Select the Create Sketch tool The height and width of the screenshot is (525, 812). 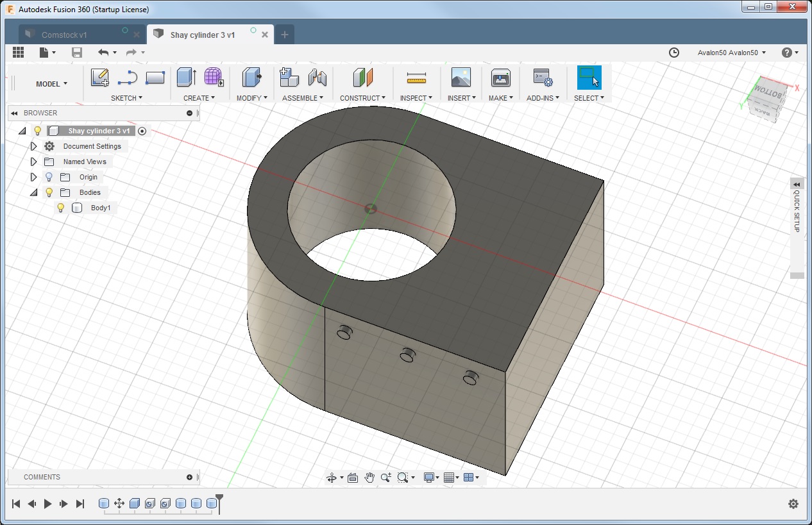click(100, 78)
